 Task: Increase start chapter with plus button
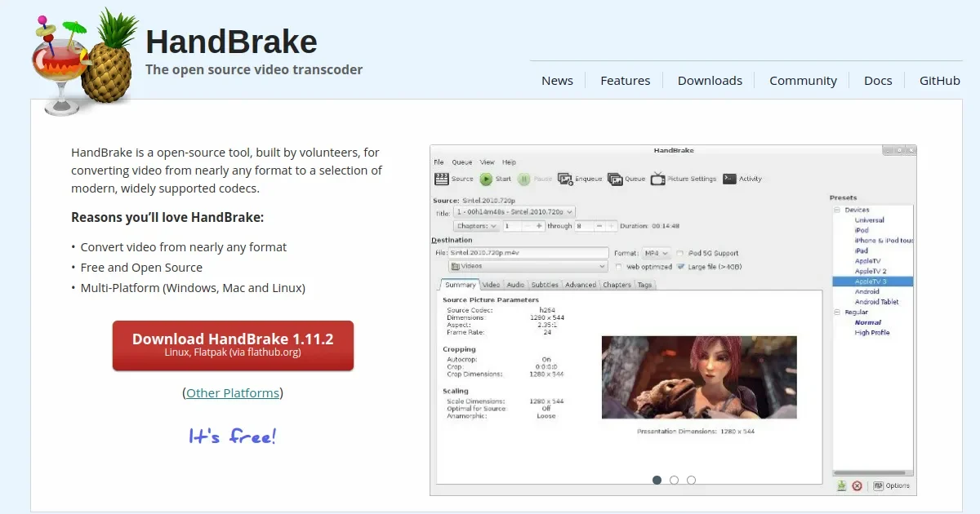click(x=539, y=226)
